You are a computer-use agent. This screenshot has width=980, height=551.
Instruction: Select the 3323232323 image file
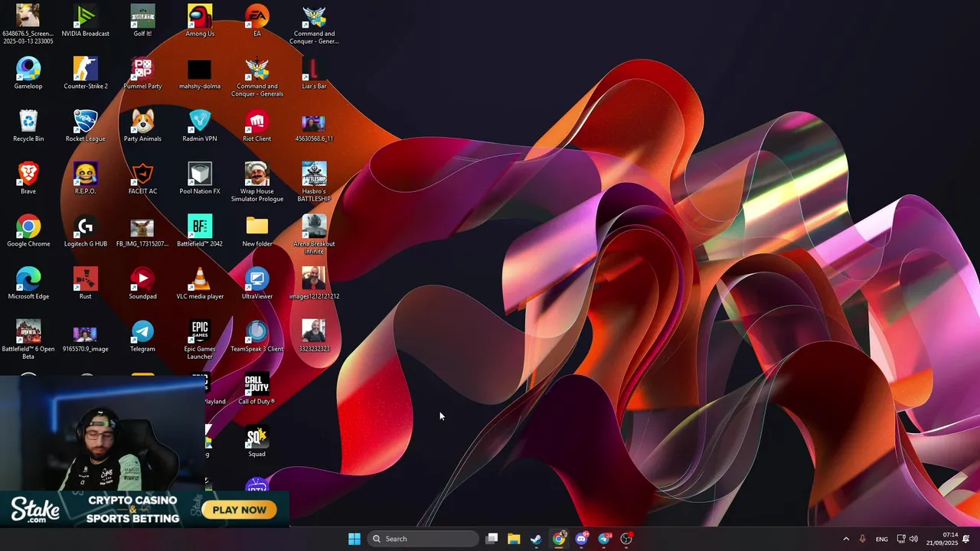(314, 337)
